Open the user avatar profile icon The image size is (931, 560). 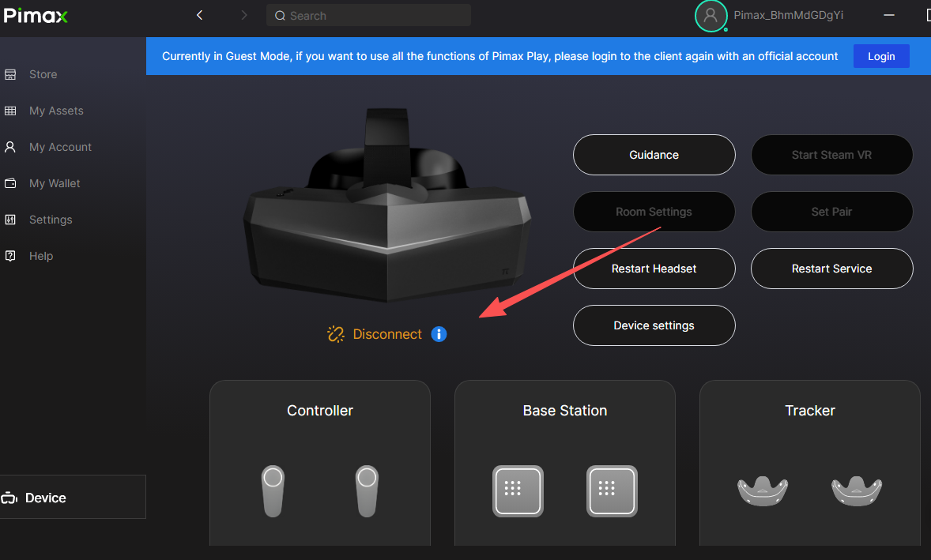pyautogui.click(x=710, y=16)
